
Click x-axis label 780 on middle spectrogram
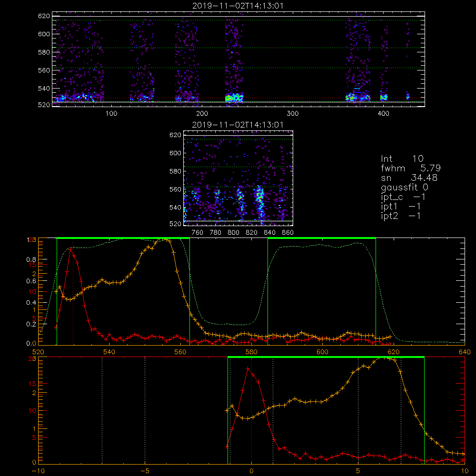click(x=216, y=232)
